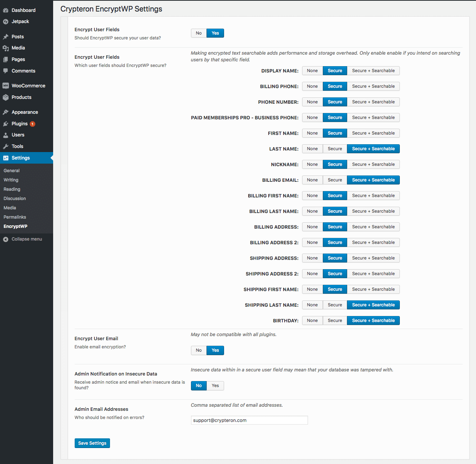Click the Collapse menu link
476x464 pixels.
(x=26, y=239)
